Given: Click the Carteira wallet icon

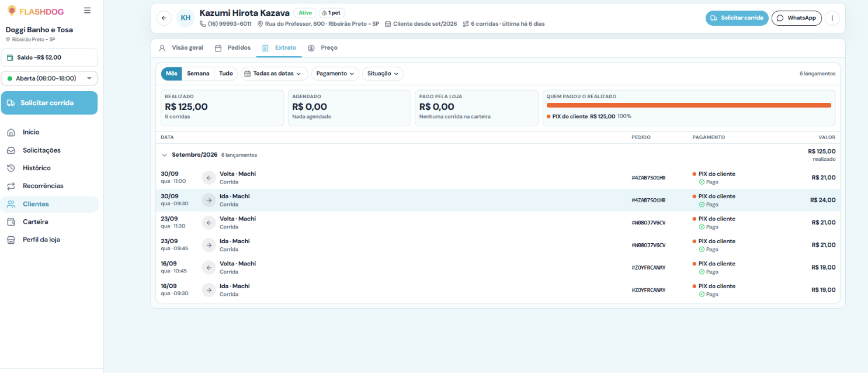Looking at the screenshot, I should [x=11, y=222].
